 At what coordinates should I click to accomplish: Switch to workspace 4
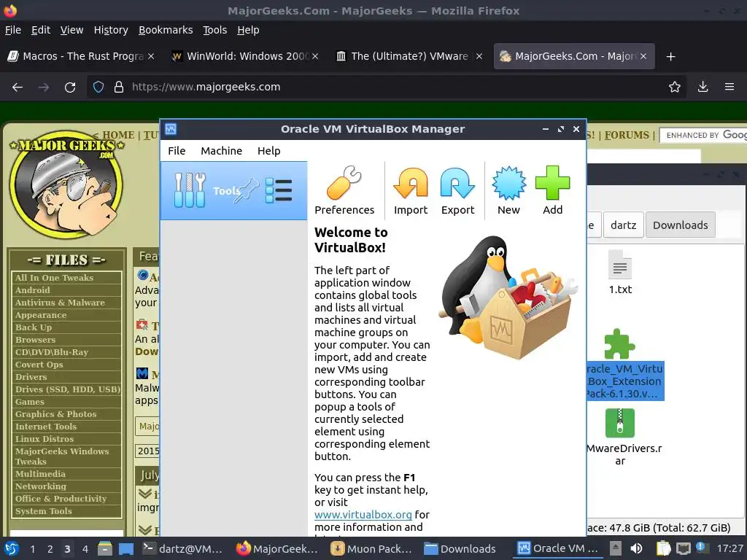[x=85, y=549]
